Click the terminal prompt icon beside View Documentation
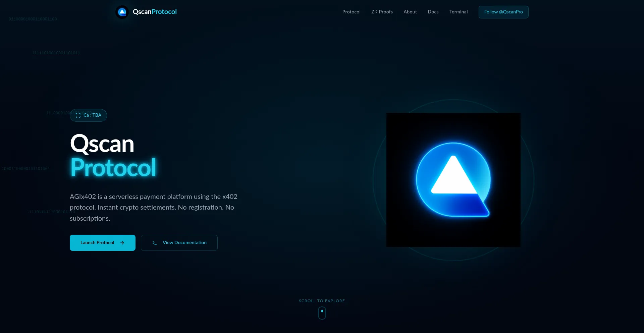The image size is (644, 333). (x=154, y=242)
